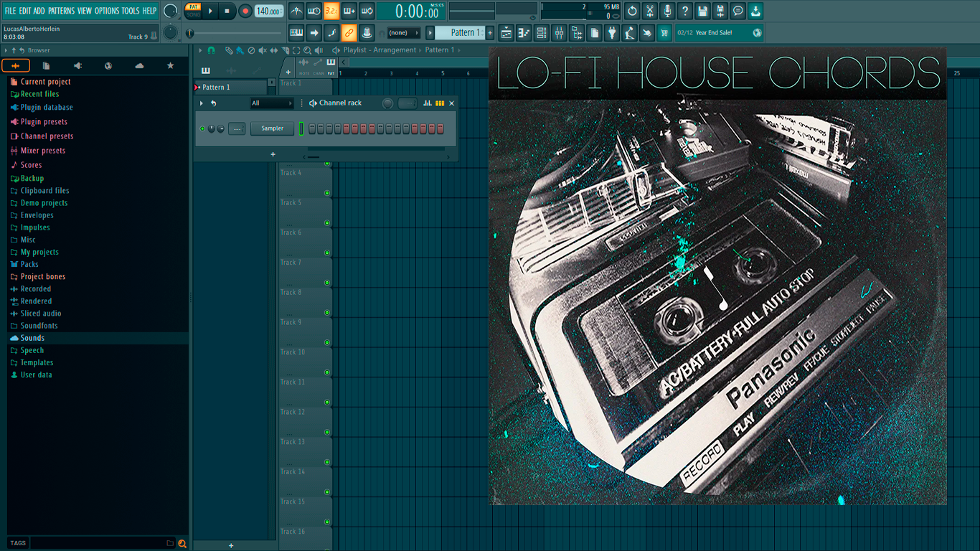Add a new channel with plus button
The width and height of the screenshot is (980, 551).
click(273, 154)
